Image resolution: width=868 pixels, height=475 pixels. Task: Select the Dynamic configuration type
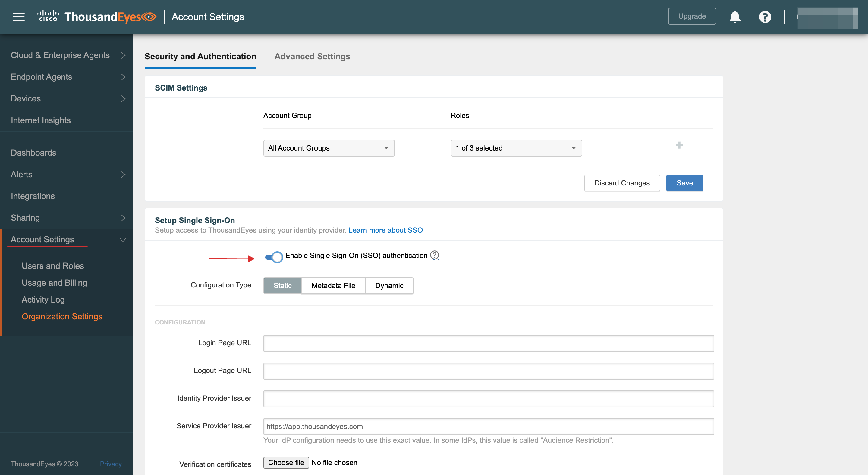pos(389,285)
